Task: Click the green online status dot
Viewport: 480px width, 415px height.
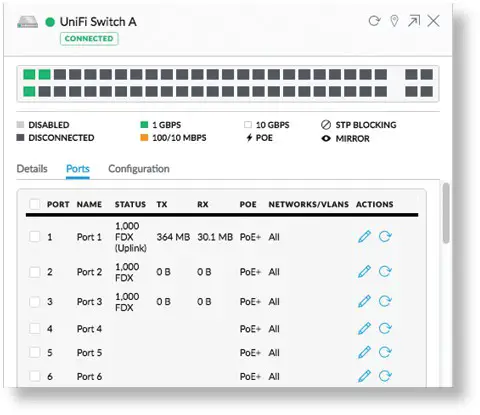Action: [x=50, y=22]
